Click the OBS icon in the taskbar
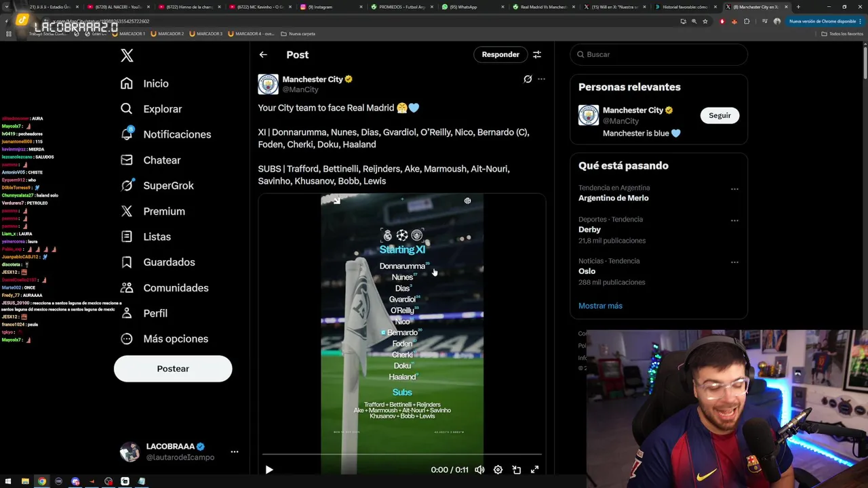Screen dimensions: 868x488 click(108, 481)
